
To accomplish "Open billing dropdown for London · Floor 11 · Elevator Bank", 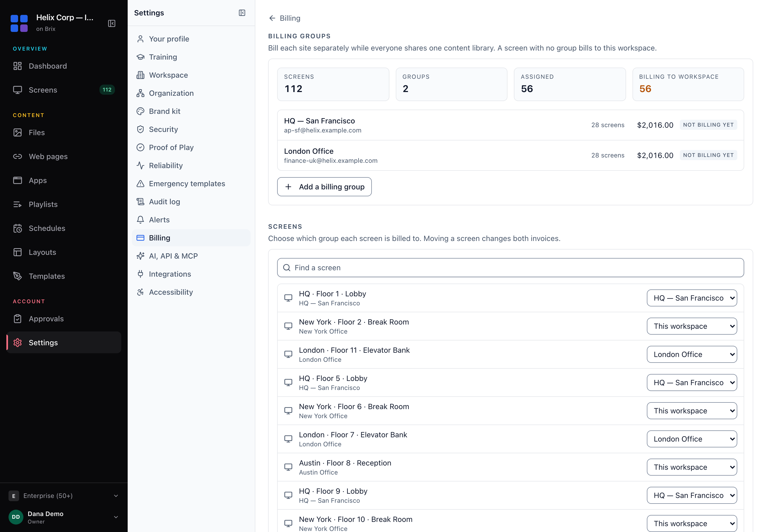I will click(692, 354).
